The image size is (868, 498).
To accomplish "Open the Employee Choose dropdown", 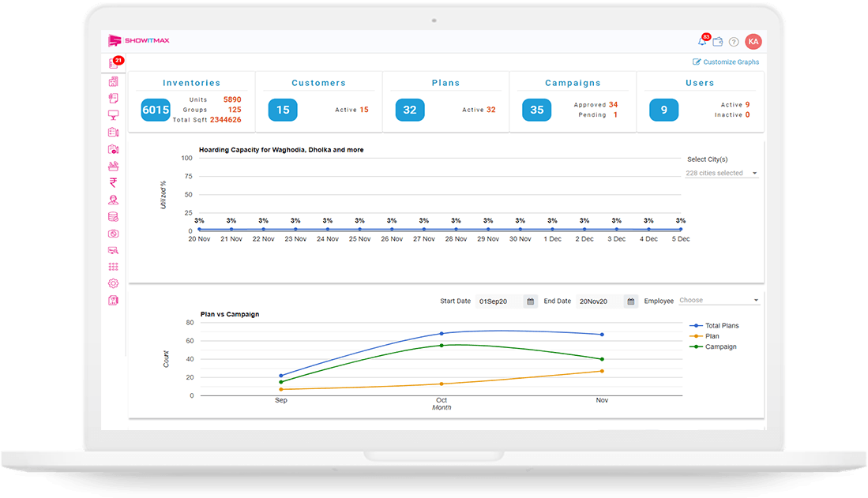I will (719, 300).
